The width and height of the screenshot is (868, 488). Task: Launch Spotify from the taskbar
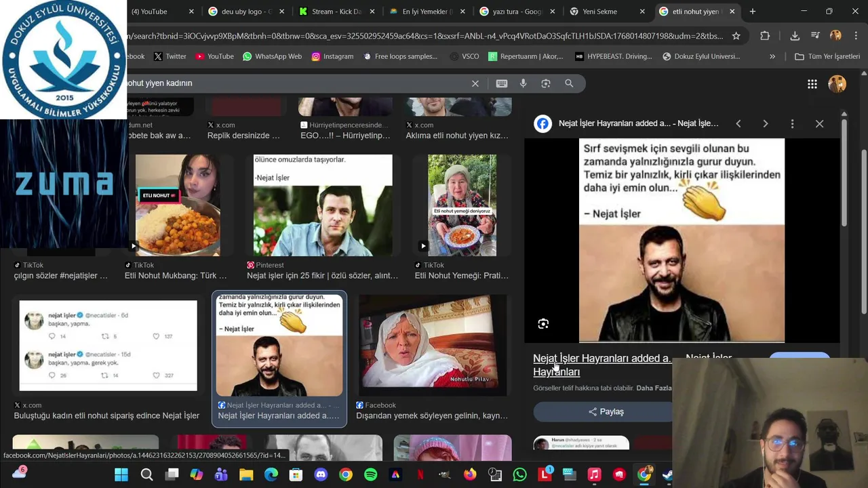370,474
